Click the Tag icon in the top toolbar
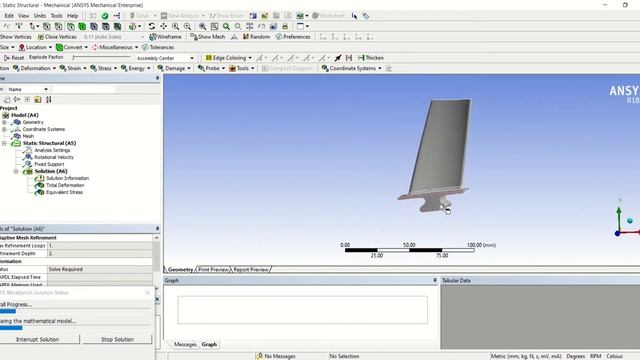Image resolution: width=640 pixels, height=360 pixels. [x=366, y=16]
